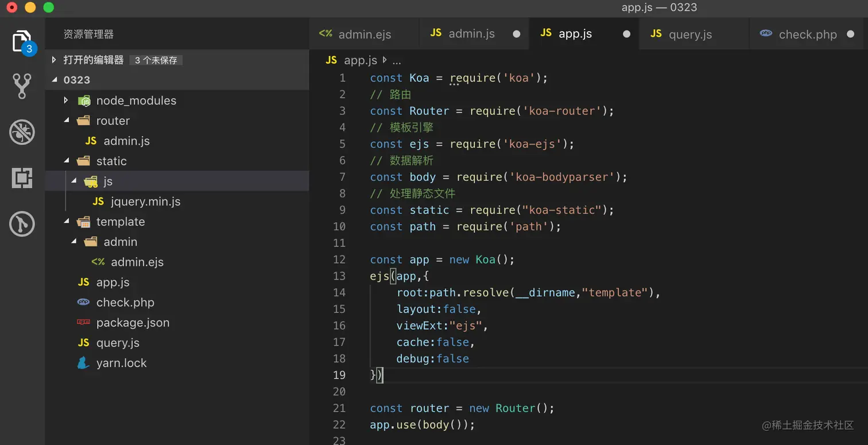Click the PHP icon beside check.php in tree
868x445 pixels.
click(x=83, y=302)
